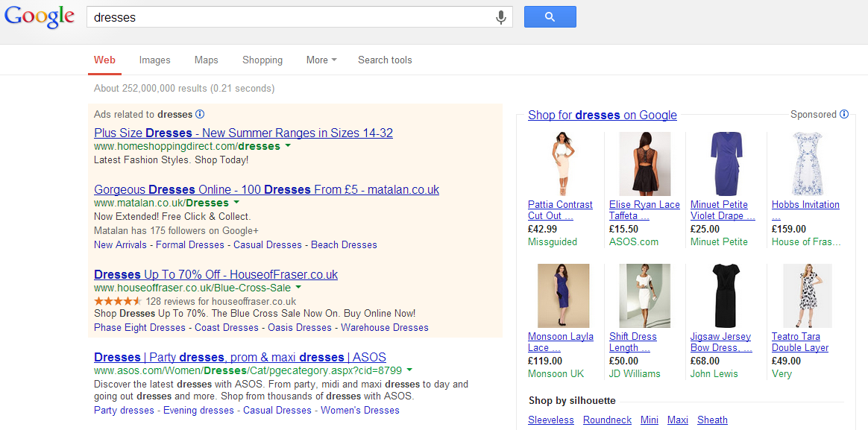Switch to the Web tab
This screenshot has height=430, width=868.
pyautogui.click(x=104, y=60)
